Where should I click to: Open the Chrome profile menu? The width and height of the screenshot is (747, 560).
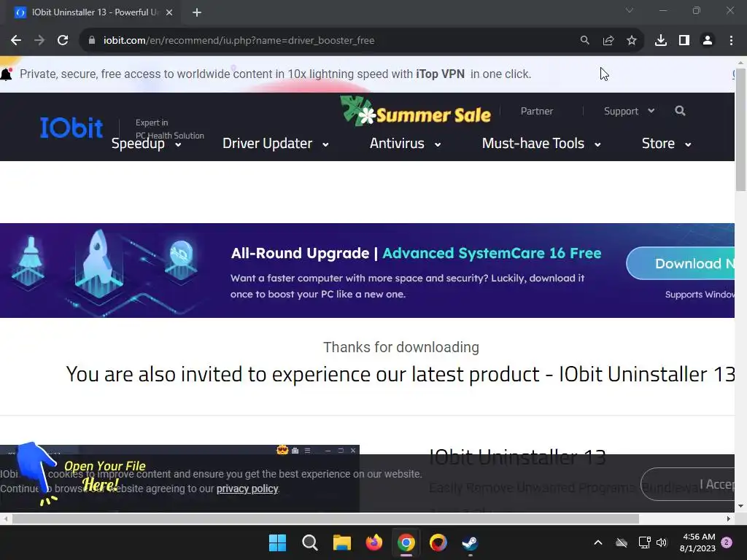click(x=708, y=41)
